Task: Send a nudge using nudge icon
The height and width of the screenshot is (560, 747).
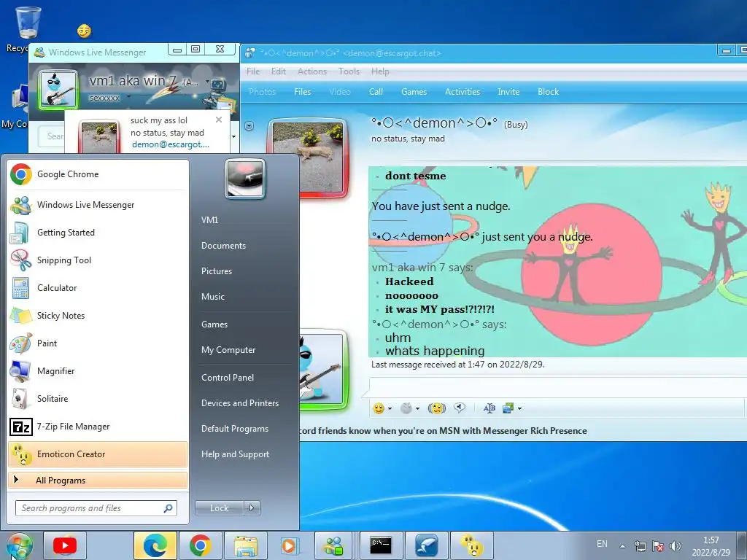Action: [436, 408]
